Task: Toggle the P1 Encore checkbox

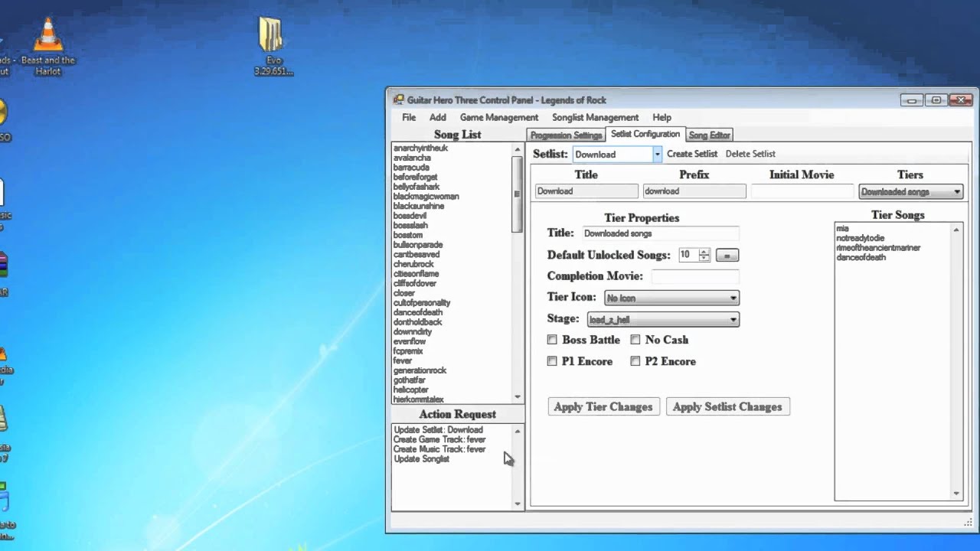Action: 552,361
